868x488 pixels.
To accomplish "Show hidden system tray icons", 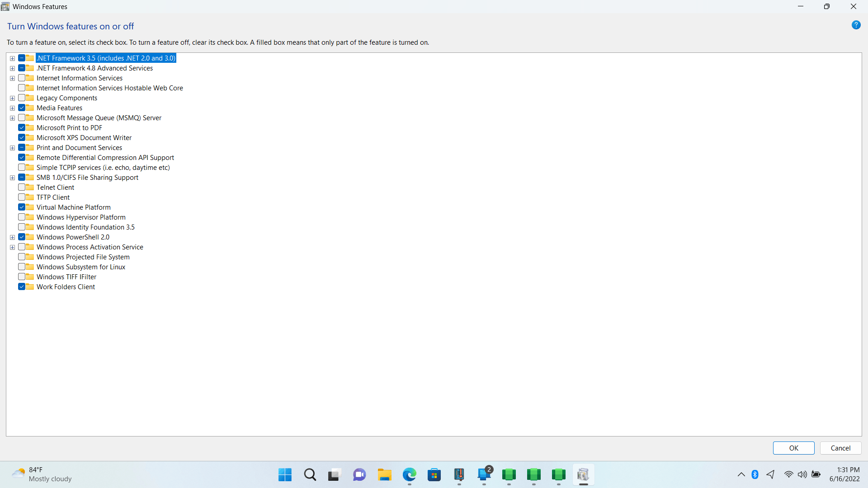I will coord(741,474).
